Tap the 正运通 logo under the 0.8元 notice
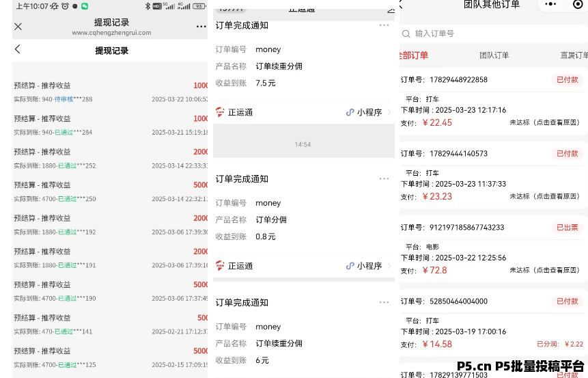The width and height of the screenshot is (588, 378). tap(220, 266)
